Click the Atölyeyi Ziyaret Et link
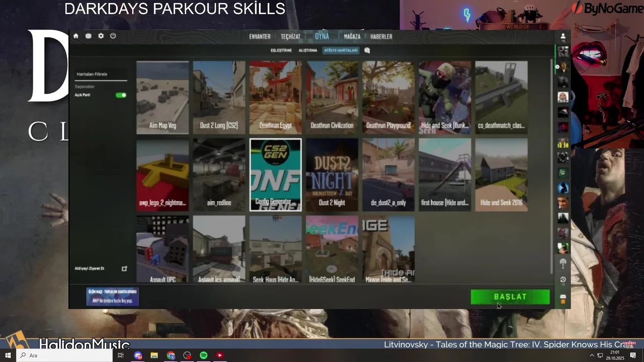Viewport: 644px width, 362px height. (x=90, y=268)
